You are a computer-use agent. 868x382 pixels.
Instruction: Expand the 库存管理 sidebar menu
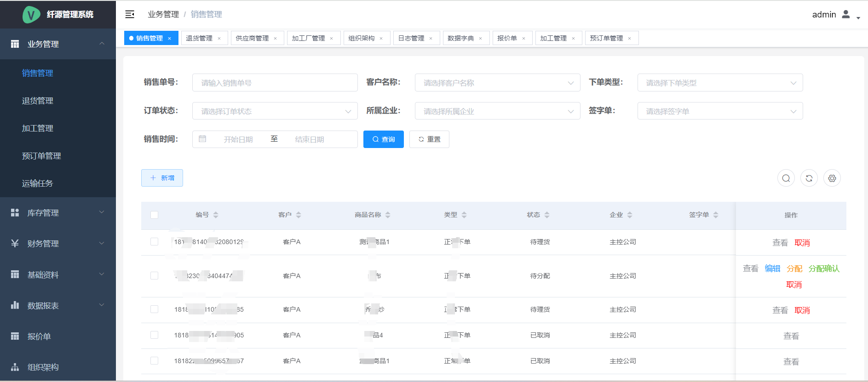58,213
